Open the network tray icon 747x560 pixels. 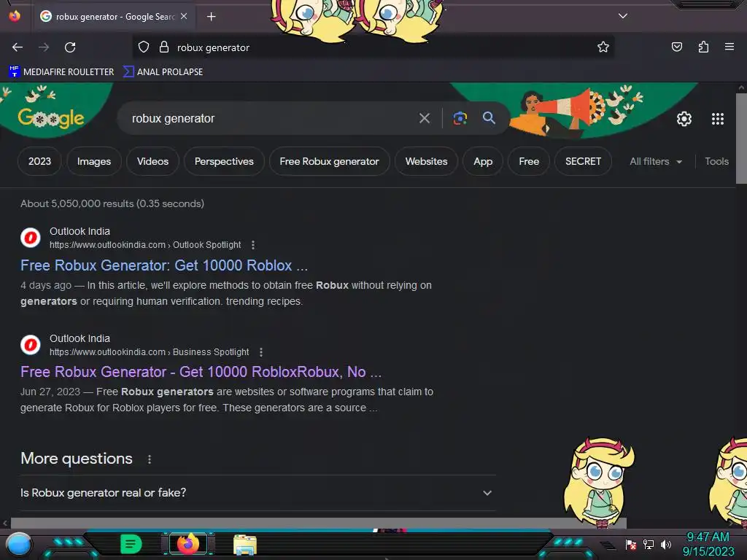649,544
